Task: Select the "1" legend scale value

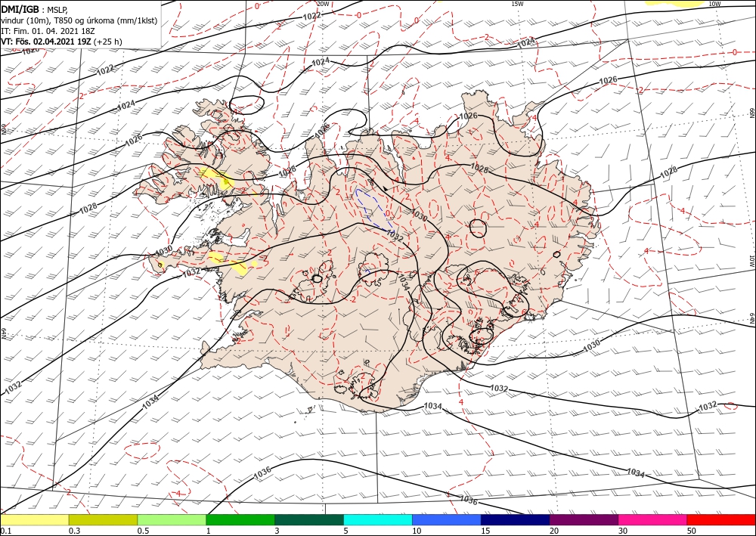Action: click(x=209, y=531)
